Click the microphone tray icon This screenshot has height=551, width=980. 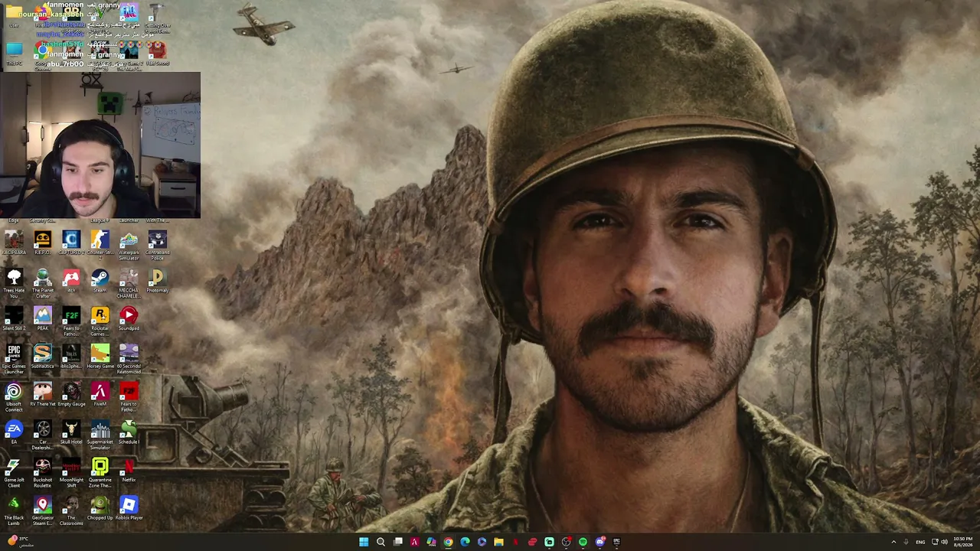click(x=906, y=542)
